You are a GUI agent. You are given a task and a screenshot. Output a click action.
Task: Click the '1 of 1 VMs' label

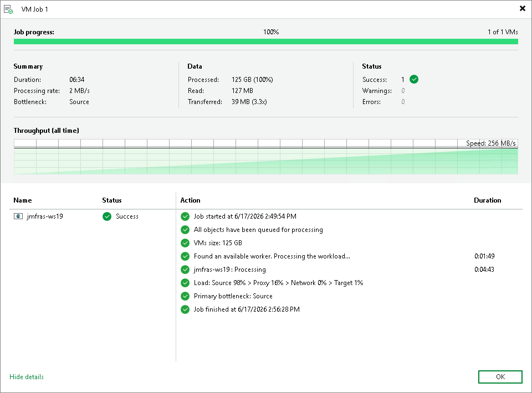pos(503,32)
